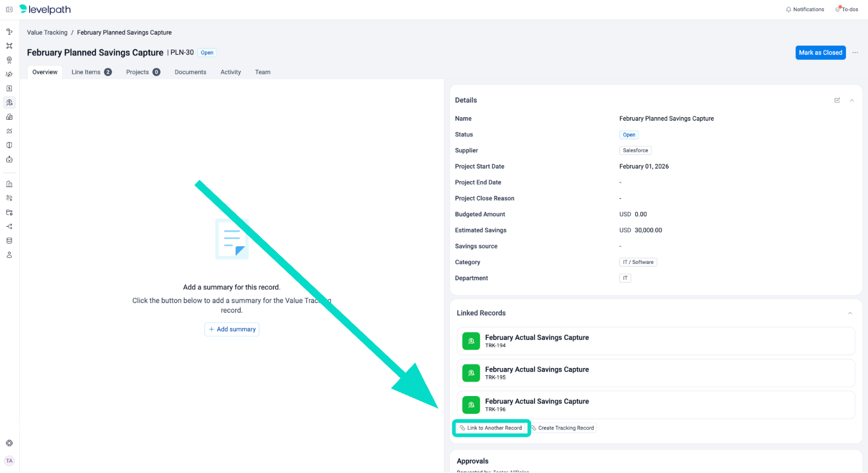The width and height of the screenshot is (868, 473).
Task: Click the shield icon in left sidebar
Action: pyautogui.click(x=9, y=145)
